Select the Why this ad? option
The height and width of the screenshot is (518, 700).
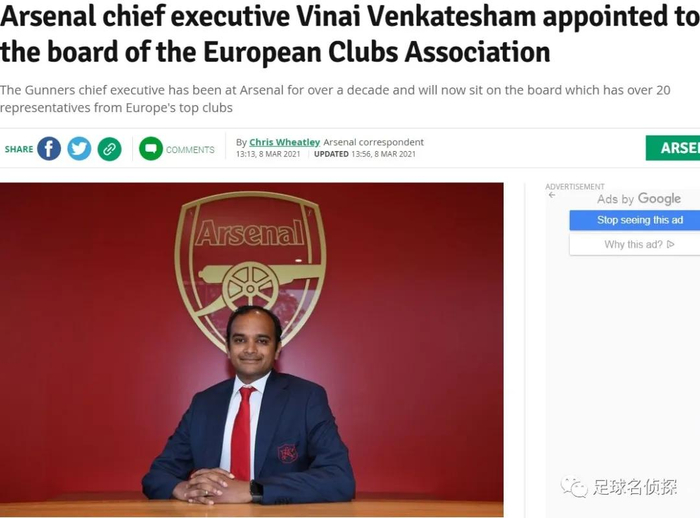[634, 244]
